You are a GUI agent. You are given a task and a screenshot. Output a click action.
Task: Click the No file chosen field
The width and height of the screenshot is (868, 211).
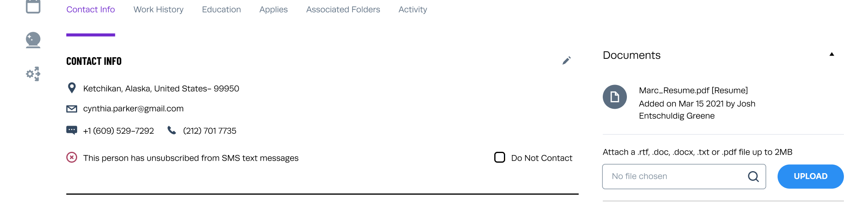pyautogui.click(x=675, y=176)
